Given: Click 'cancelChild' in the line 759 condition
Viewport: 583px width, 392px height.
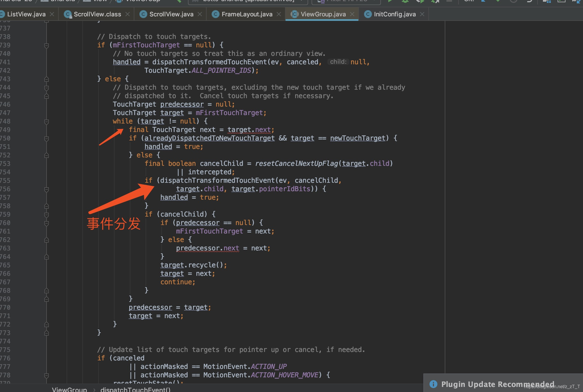Looking at the screenshot, I should (x=182, y=214).
